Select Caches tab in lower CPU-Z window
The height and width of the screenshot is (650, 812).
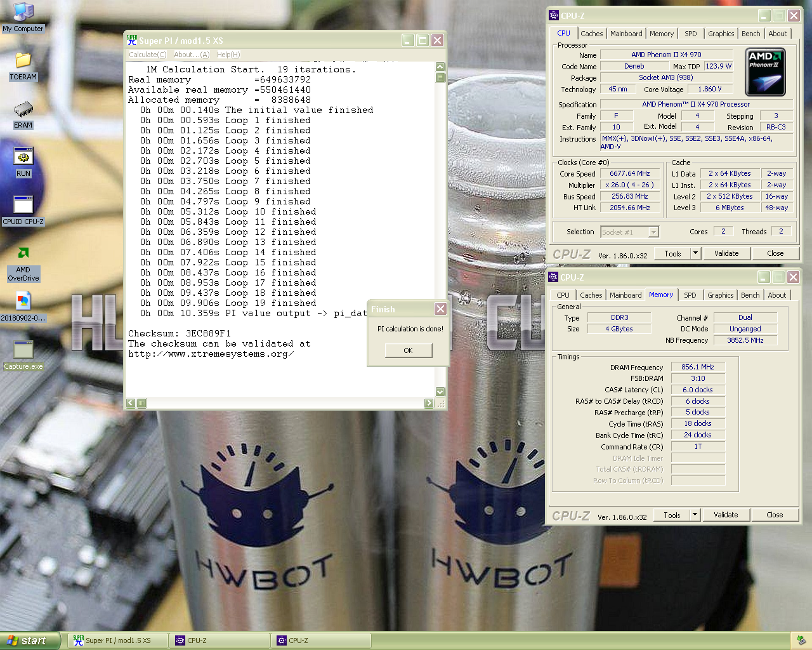[x=591, y=295]
